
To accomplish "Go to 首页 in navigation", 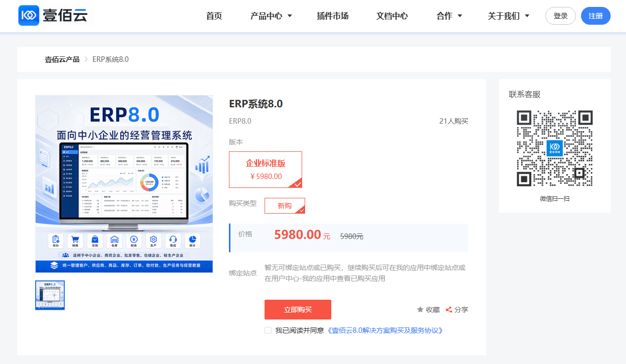I will [214, 16].
